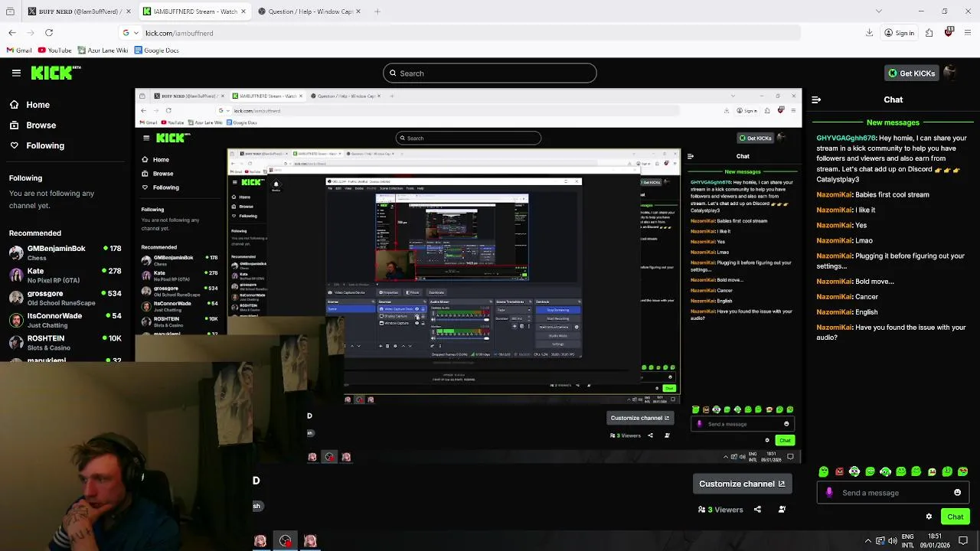This screenshot has width=980, height=551.
Task: Open the Firefox View icon left of tabs
Action: (x=11, y=11)
